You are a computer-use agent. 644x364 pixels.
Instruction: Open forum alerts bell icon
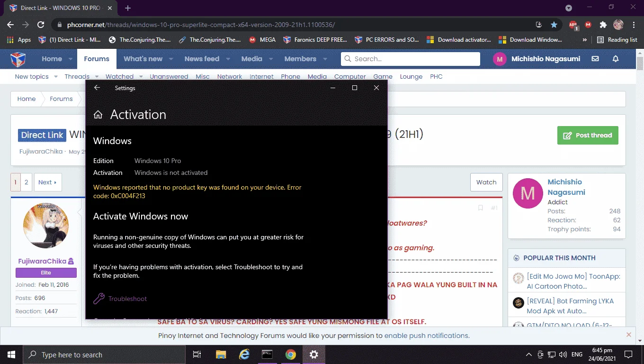click(616, 59)
